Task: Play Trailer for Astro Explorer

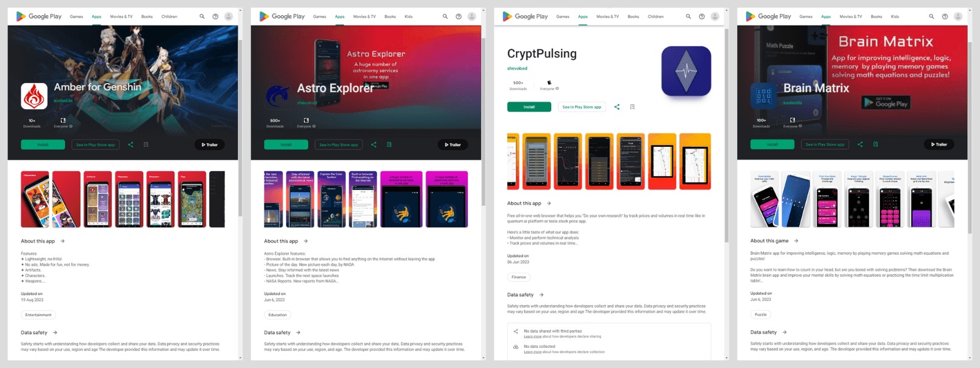Action: (453, 144)
